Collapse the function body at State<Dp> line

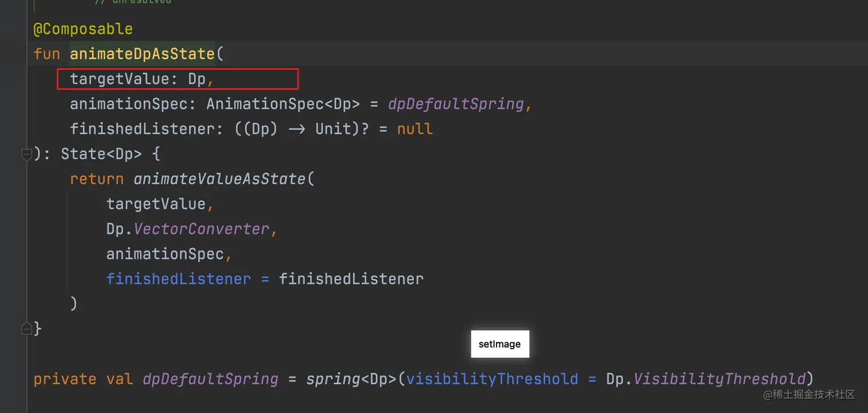26,155
